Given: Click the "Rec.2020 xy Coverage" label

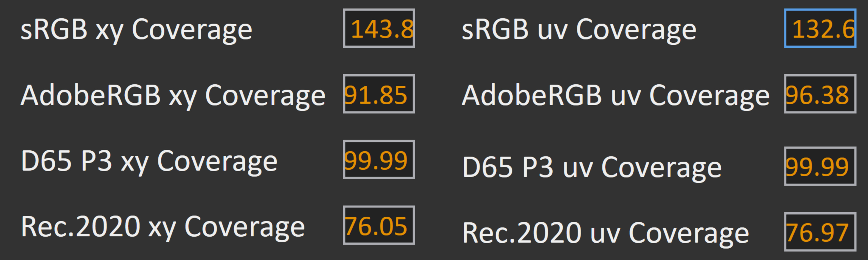Looking at the screenshot, I should [163, 227].
